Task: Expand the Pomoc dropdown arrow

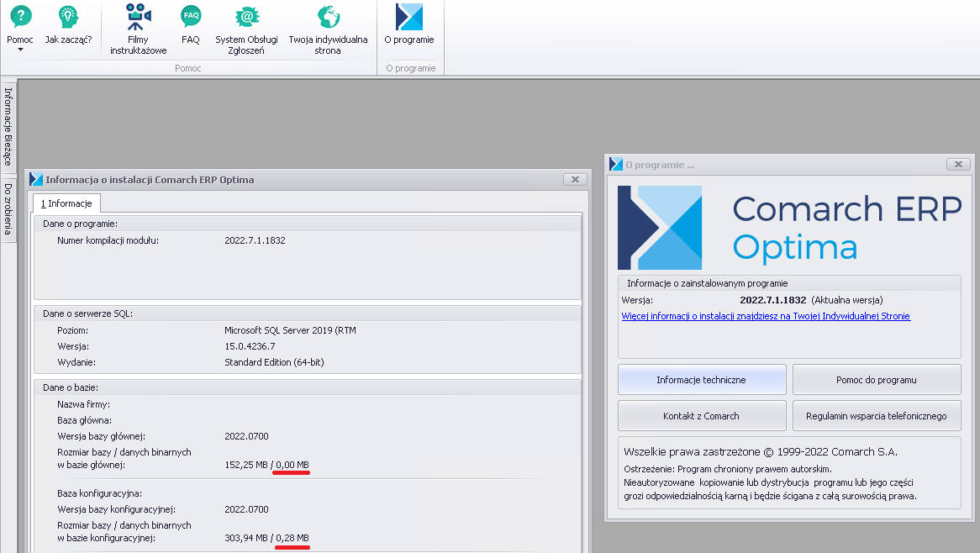Action: pyautogui.click(x=20, y=50)
